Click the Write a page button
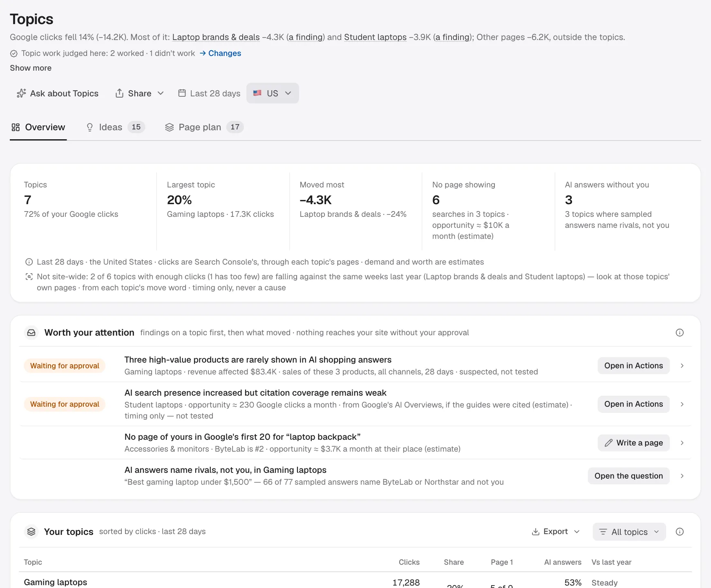Screen dimensions: 711x588 coord(633,443)
